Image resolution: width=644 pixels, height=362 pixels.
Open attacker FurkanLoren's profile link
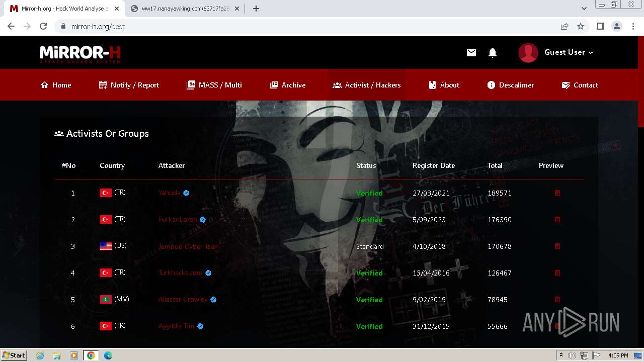click(x=178, y=220)
